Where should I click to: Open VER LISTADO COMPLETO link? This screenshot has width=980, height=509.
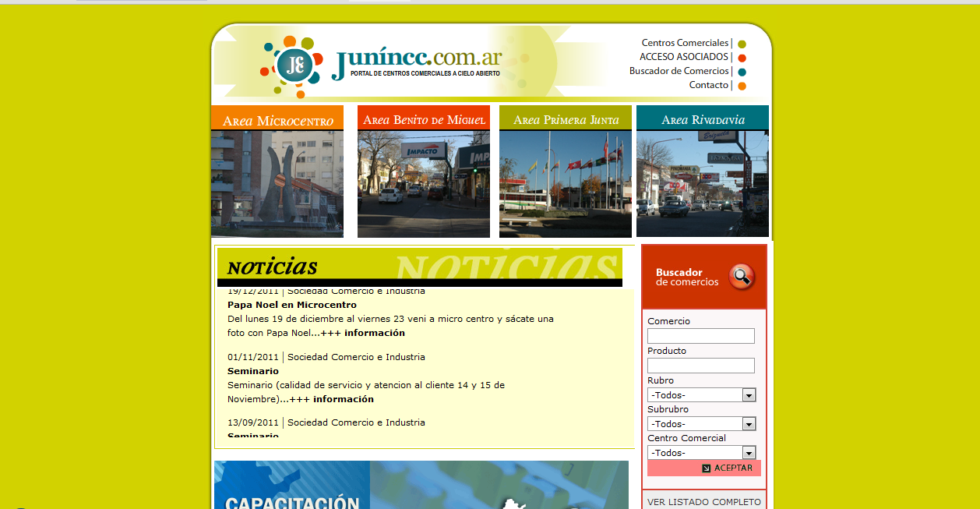tap(704, 502)
